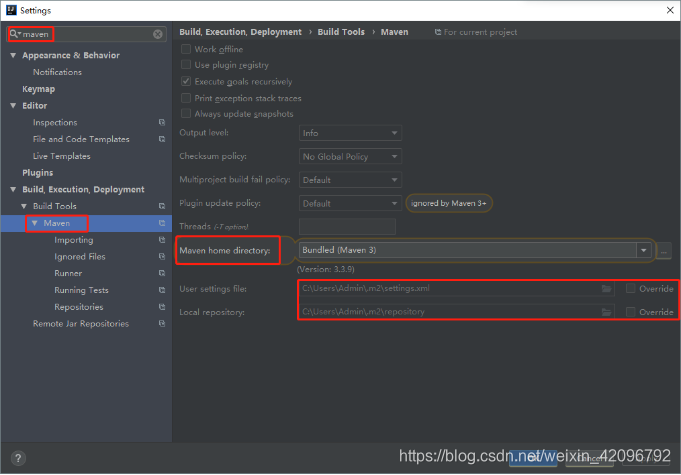
Task: Click project-level icon next to Repositories
Action: pyautogui.click(x=162, y=307)
